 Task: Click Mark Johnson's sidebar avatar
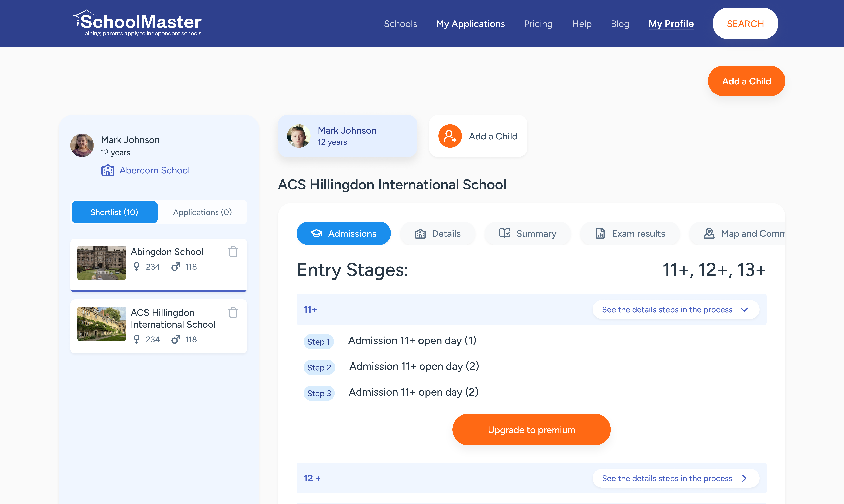(x=82, y=145)
